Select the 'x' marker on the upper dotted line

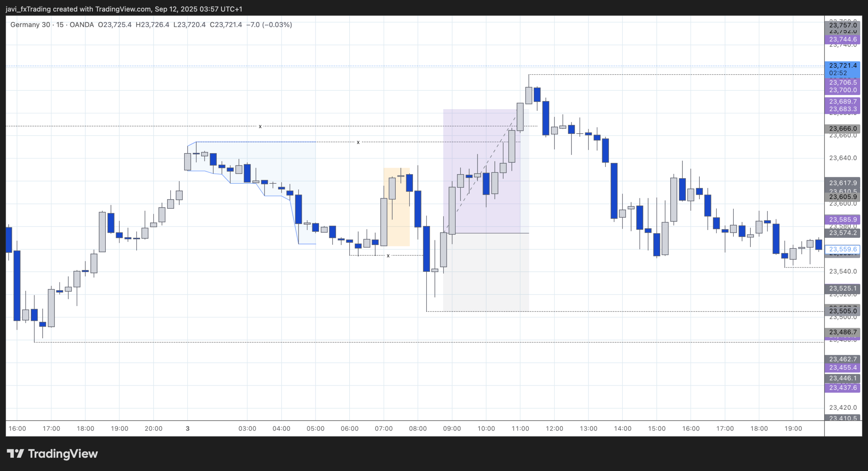(x=260, y=126)
